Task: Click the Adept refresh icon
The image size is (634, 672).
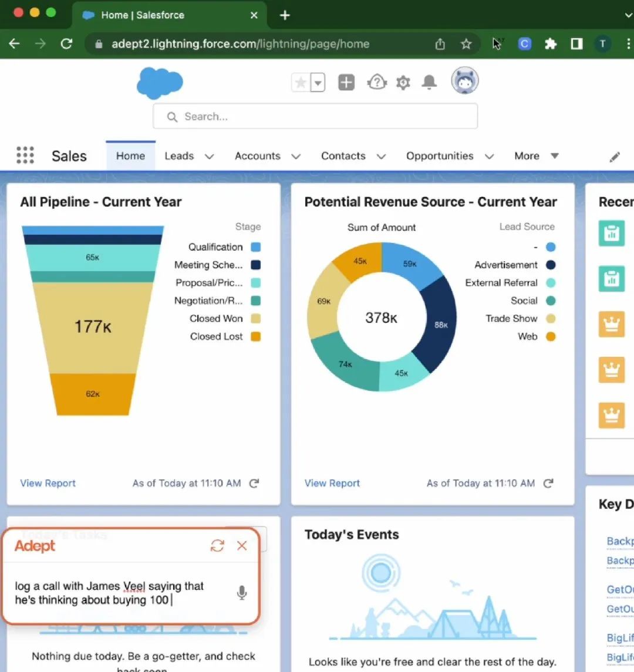Action: pos(217,546)
